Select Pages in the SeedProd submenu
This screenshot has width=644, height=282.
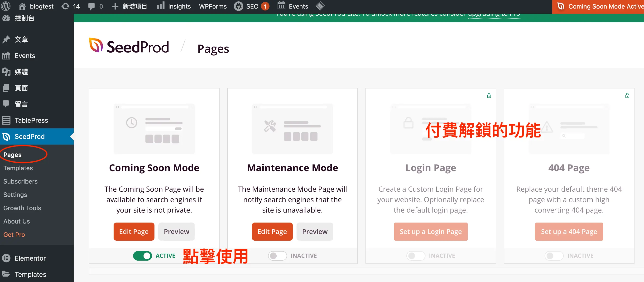[13, 155]
